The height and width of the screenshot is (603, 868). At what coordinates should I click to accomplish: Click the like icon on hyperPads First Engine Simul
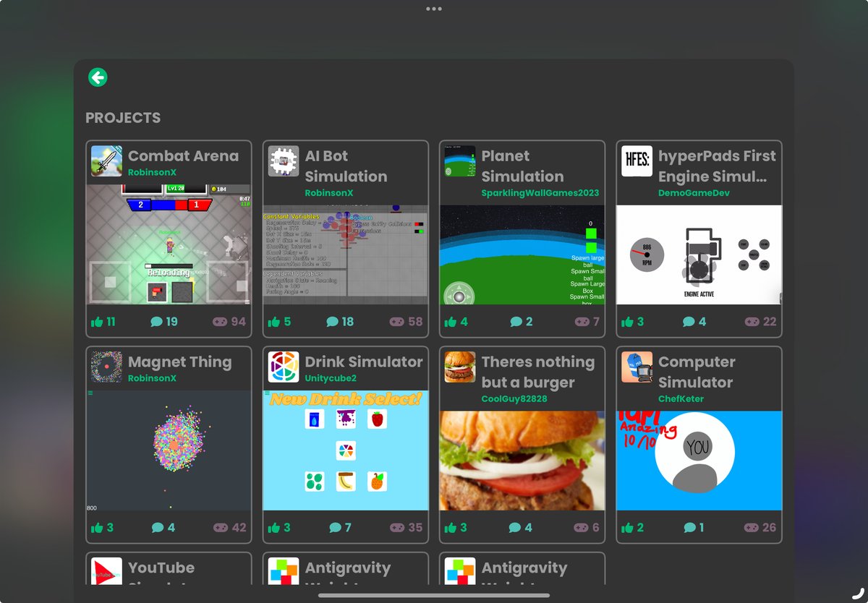pyautogui.click(x=629, y=321)
